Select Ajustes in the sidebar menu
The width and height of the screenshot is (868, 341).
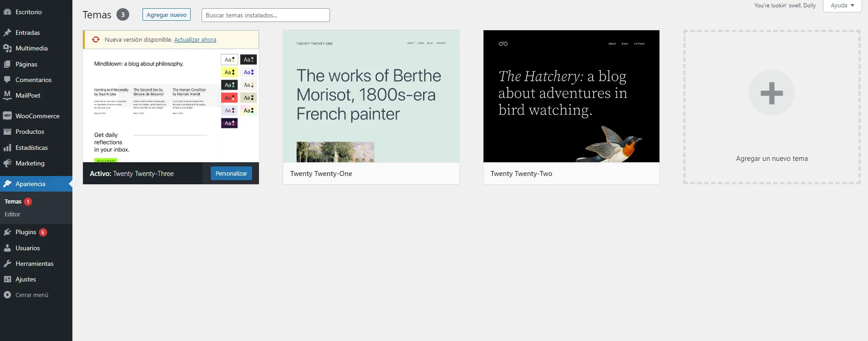click(x=26, y=279)
